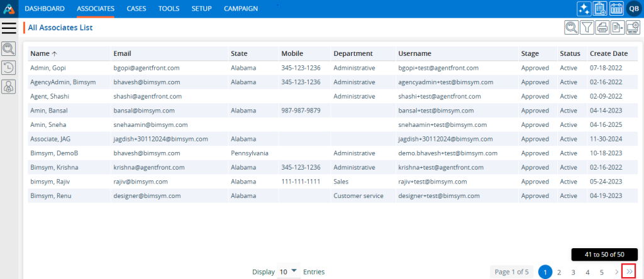Screen dimensions: 644x279
Task: Select the Bimsym, Renu row
Action: pos(48,195)
